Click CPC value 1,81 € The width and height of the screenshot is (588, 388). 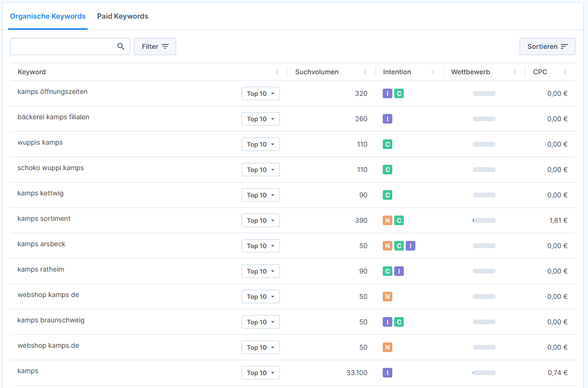click(x=558, y=220)
